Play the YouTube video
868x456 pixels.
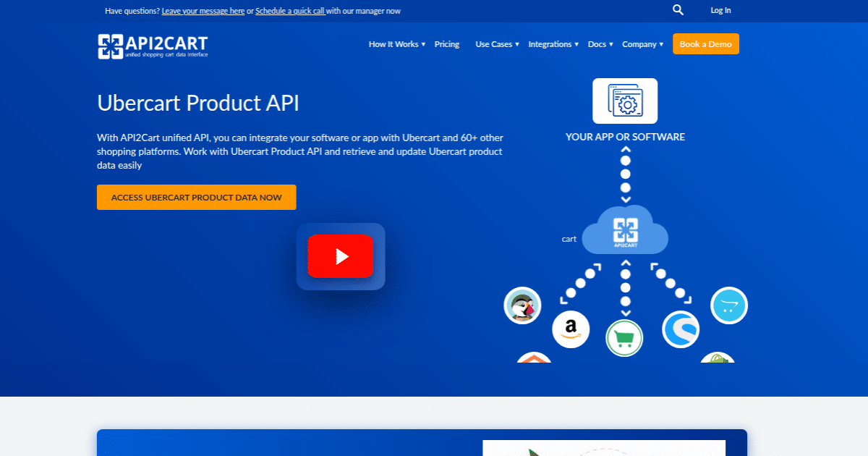click(x=340, y=256)
